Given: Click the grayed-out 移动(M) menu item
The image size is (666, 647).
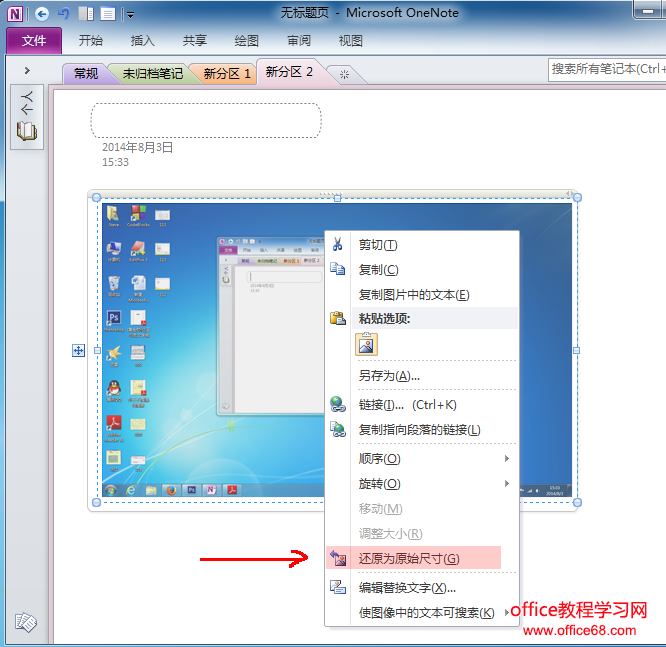Looking at the screenshot, I should click(422, 509).
